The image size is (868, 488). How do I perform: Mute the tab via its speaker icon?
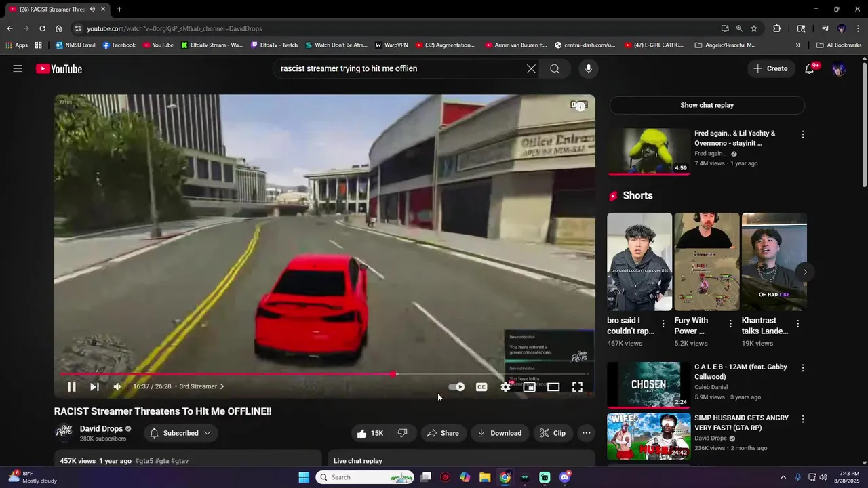[92, 9]
